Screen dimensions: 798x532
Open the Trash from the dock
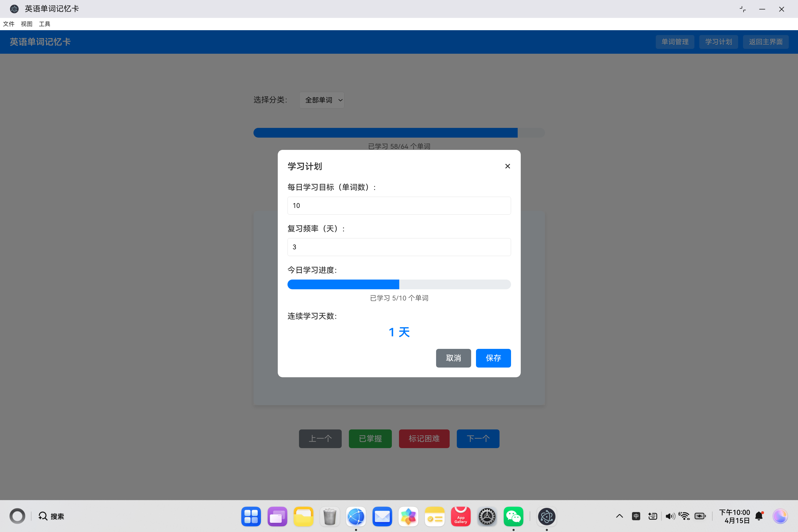click(330, 516)
